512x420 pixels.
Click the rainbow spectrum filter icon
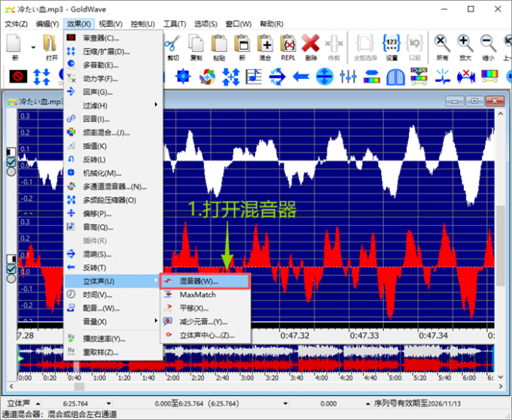coord(489,76)
